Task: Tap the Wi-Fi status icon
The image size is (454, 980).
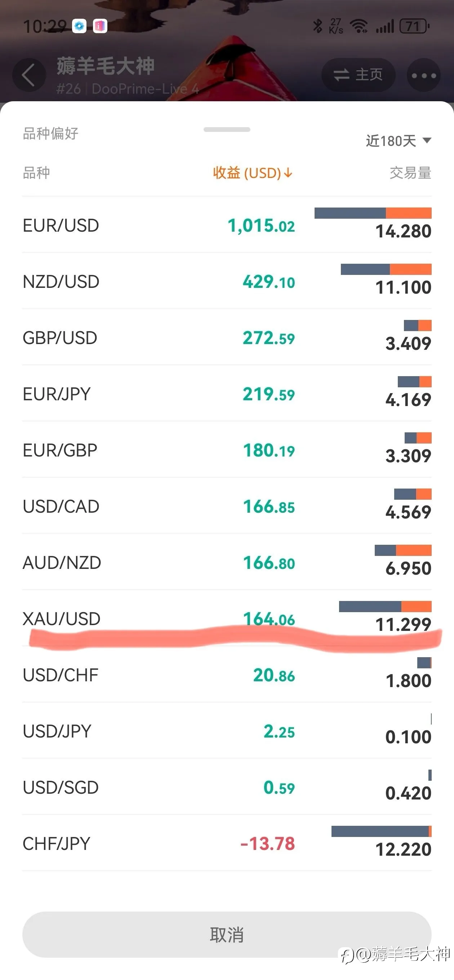Action: (x=359, y=26)
